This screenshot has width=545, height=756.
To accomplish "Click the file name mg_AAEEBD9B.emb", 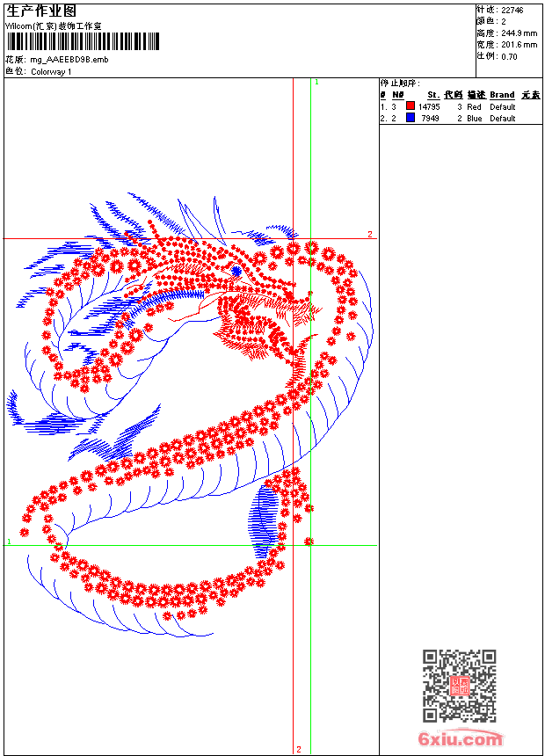I will 69,60.
